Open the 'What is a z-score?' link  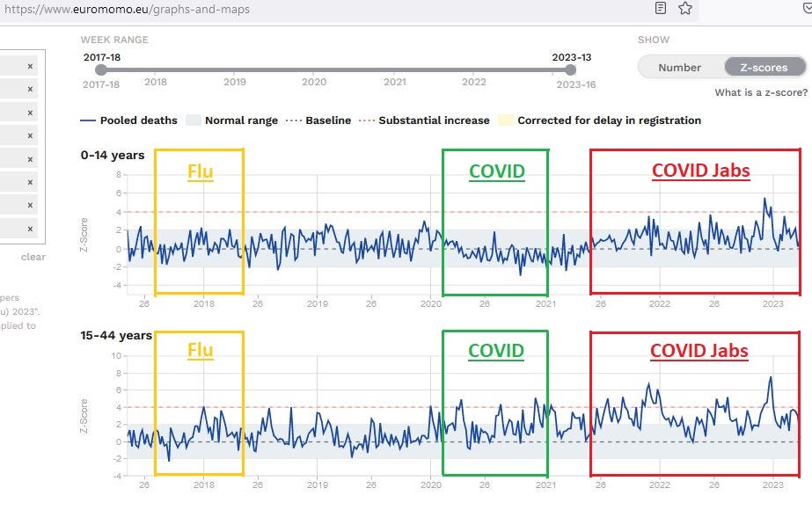pos(761,92)
